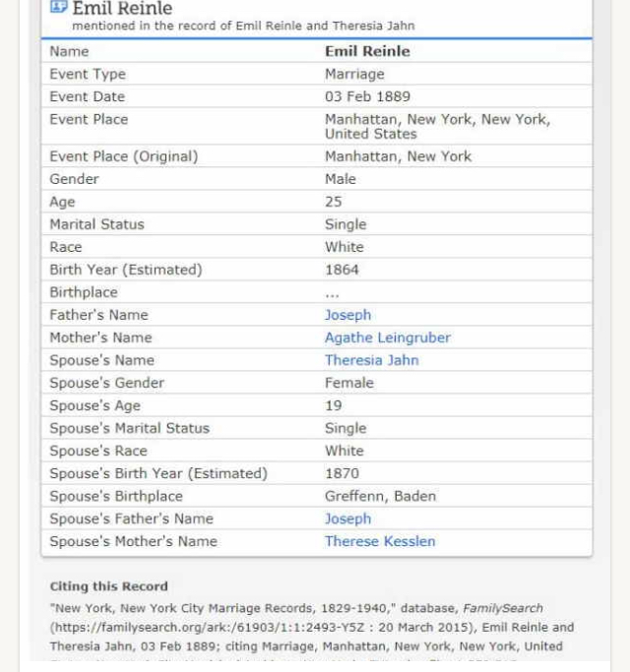
Task: Open the Agathe Leingruber mother link
Action: coord(387,337)
